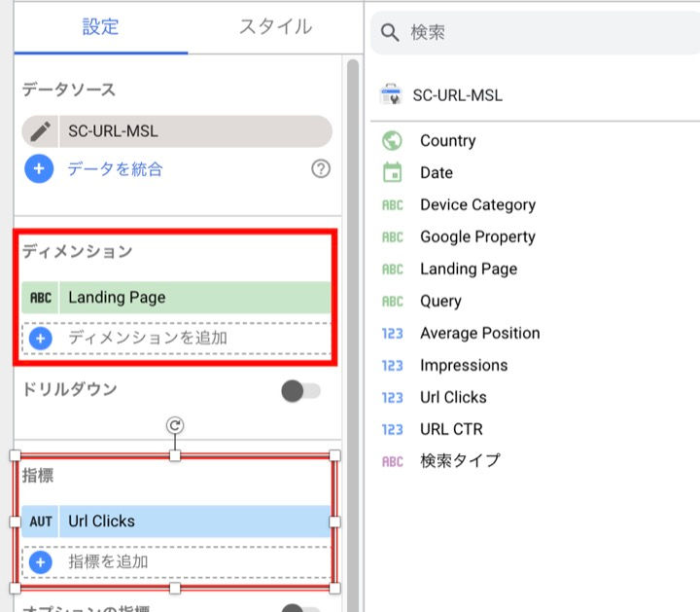The image size is (700, 612).
Task: Click the blue plus next to データを統合
Action: pos(39,169)
